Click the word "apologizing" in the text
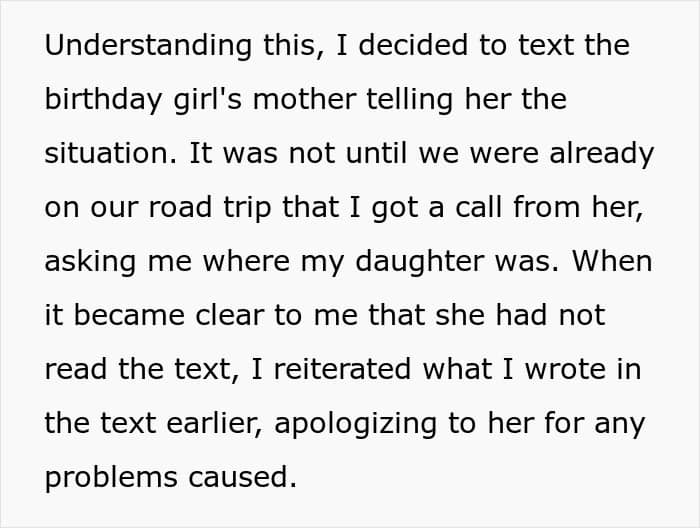 pos(355,424)
